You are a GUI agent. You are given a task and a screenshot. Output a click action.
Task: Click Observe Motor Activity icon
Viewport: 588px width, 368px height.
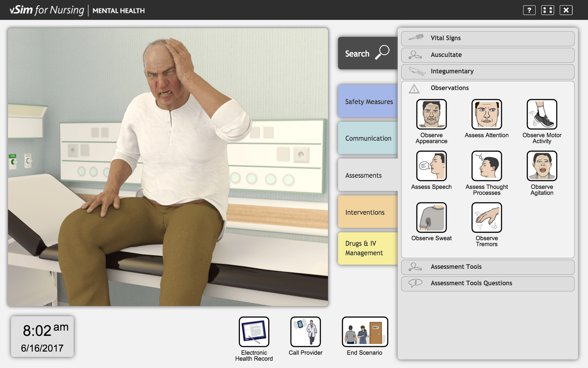coord(541,114)
